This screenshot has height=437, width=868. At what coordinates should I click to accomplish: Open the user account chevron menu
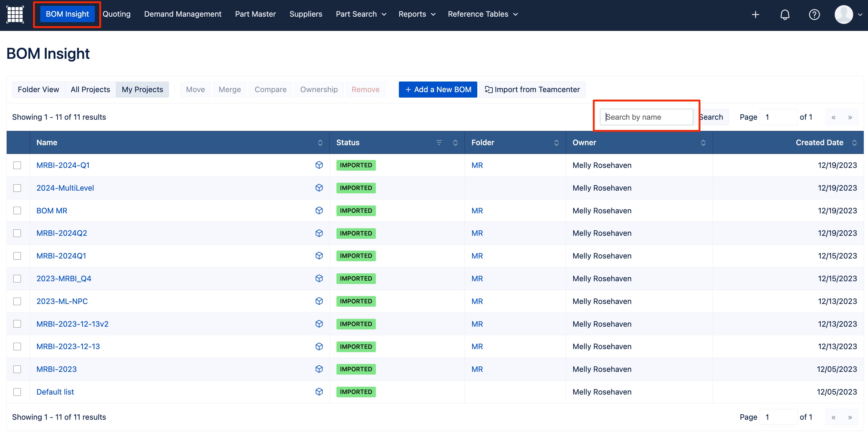coord(860,15)
